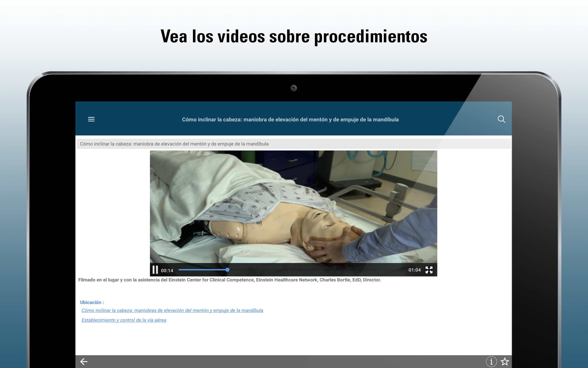Image resolution: width=588 pixels, height=368 pixels.
Task: Click the video frame of the manikin
Action: (x=293, y=207)
